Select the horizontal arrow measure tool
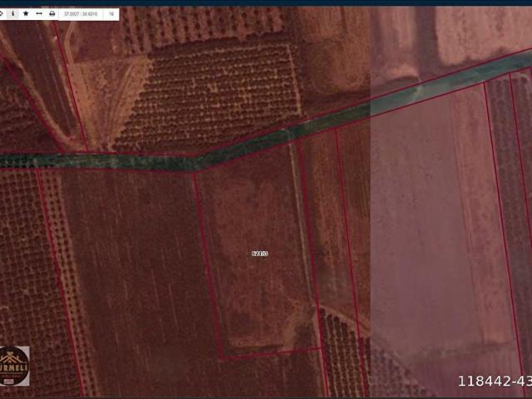The height and width of the screenshot is (399, 532). coord(39,13)
